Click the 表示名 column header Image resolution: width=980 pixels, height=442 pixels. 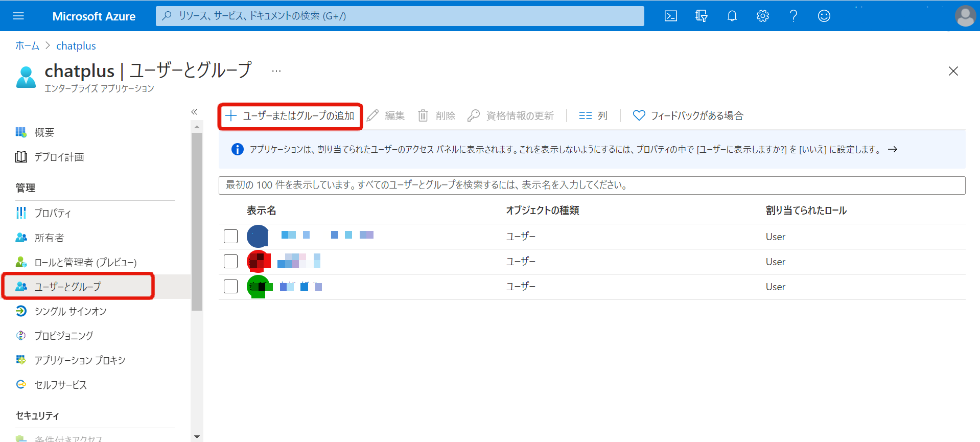point(261,211)
